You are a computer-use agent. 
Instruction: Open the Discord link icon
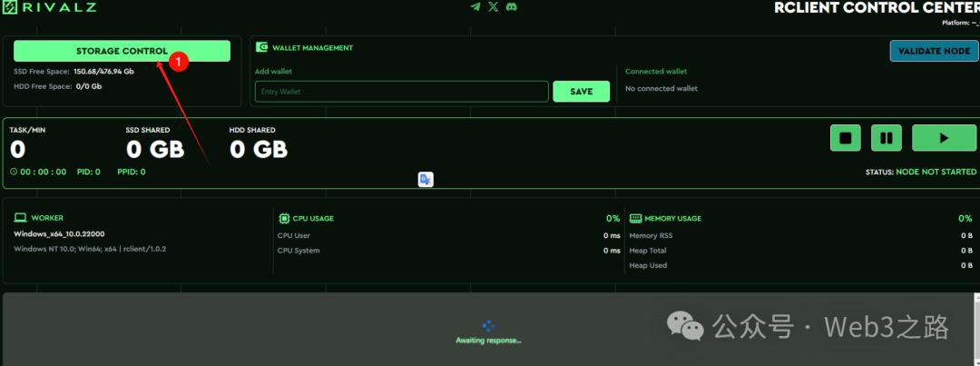click(x=511, y=7)
